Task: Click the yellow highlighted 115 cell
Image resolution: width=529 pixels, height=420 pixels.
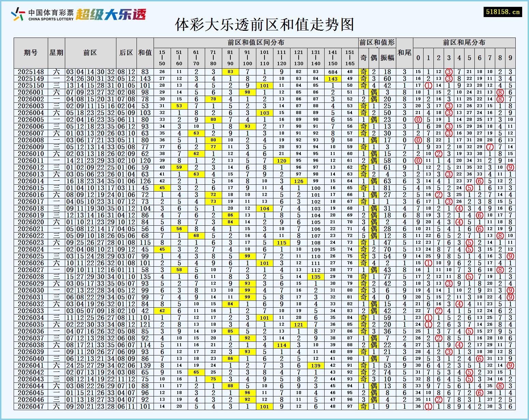Action: click(x=282, y=242)
